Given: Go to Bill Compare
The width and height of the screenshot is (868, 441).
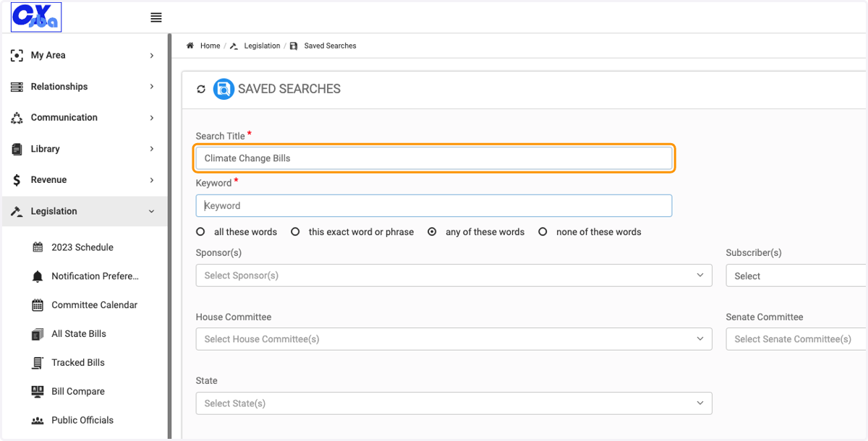Looking at the screenshot, I should click(78, 391).
